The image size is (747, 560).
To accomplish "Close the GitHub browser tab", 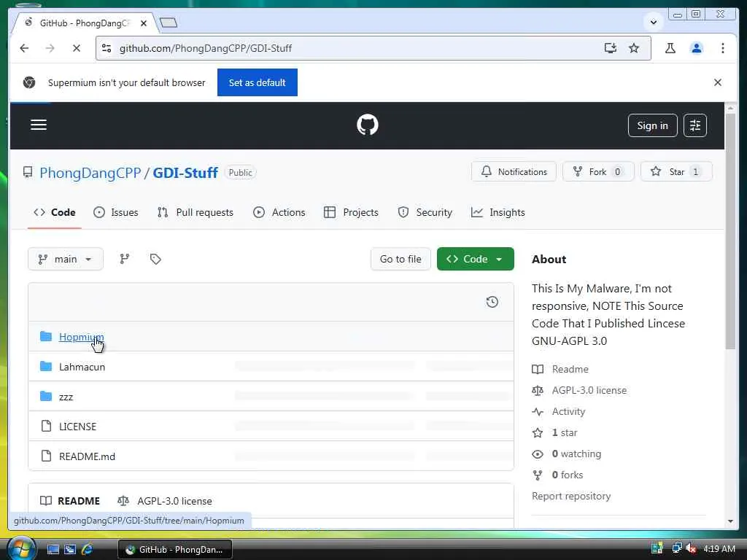I will coord(144,23).
